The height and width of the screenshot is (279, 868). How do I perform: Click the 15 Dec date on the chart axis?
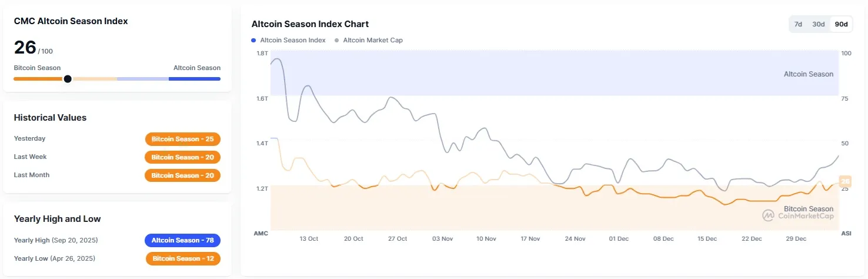(707, 239)
